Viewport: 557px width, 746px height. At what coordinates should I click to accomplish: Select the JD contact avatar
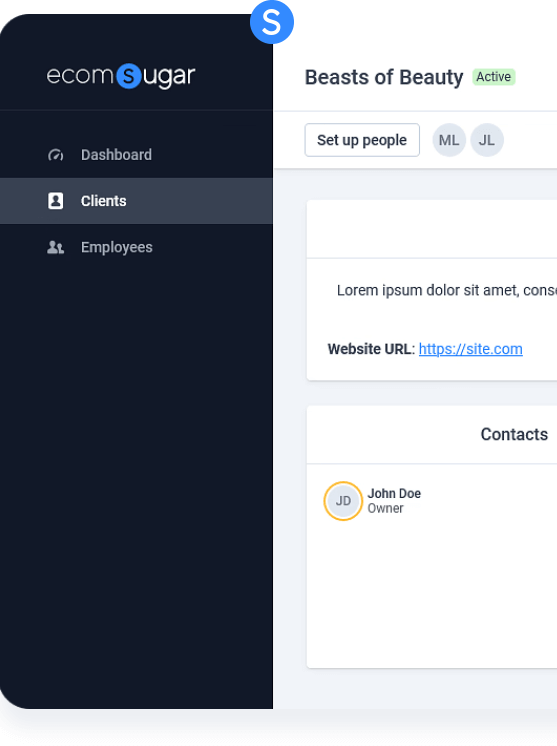343,501
